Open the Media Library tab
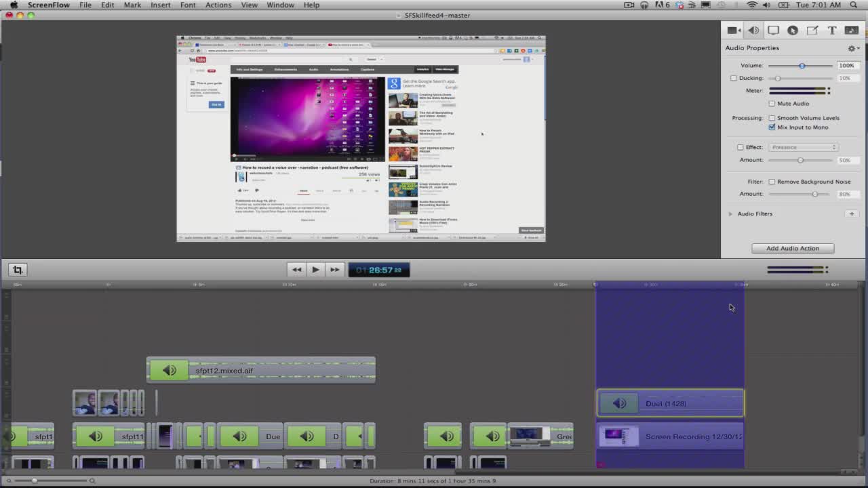This screenshot has height=488, width=868. point(852,30)
